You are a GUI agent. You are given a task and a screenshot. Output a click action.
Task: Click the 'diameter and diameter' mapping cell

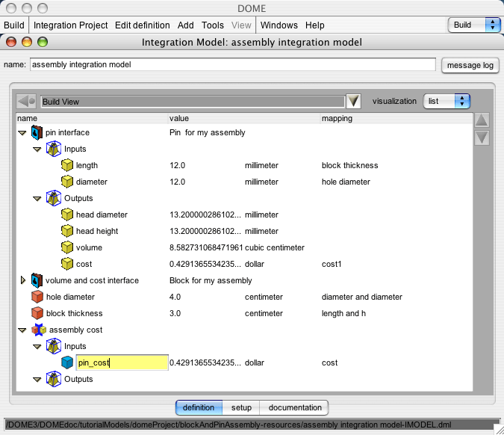362,297
